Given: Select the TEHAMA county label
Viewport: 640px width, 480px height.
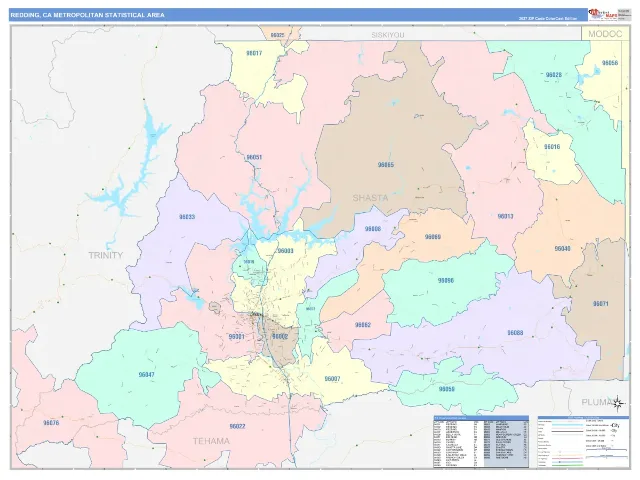Looking at the screenshot, I should pos(211,441).
